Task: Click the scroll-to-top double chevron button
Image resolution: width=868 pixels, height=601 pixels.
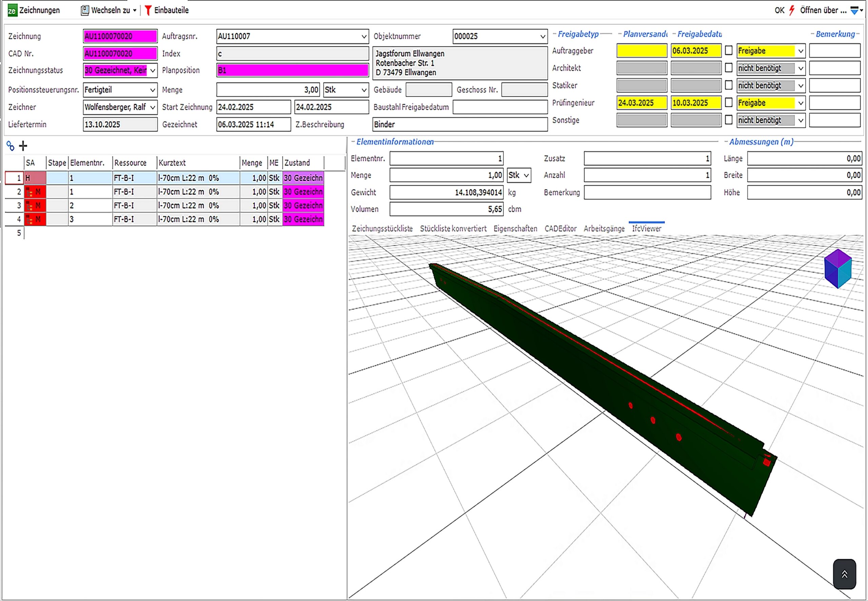Action: [844, 574]
